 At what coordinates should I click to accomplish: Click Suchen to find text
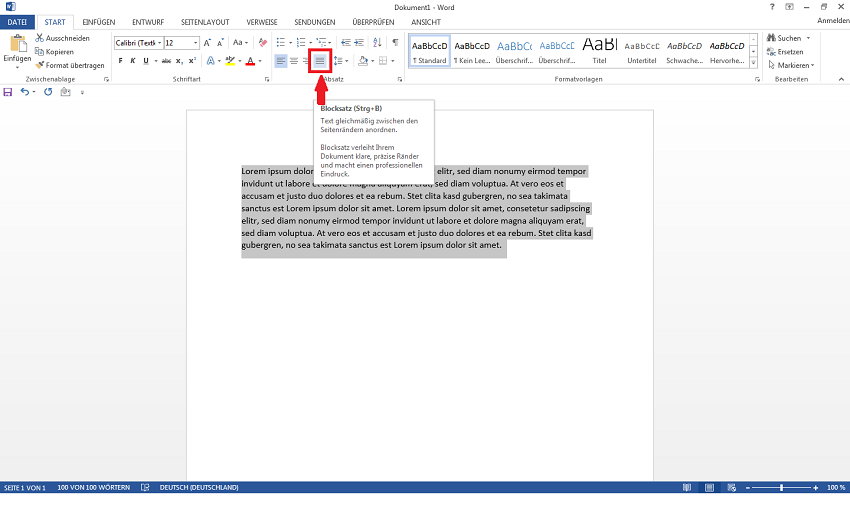coord(784,38)
